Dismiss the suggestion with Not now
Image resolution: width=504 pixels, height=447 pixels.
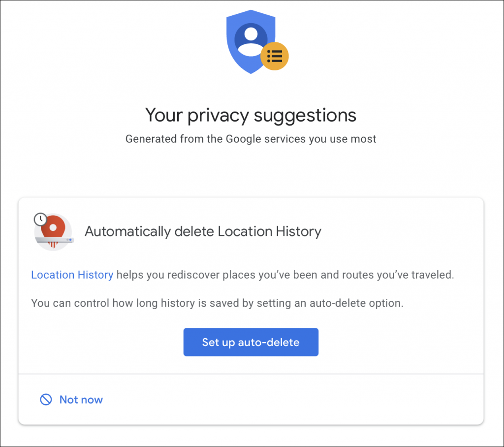point(81,400)
